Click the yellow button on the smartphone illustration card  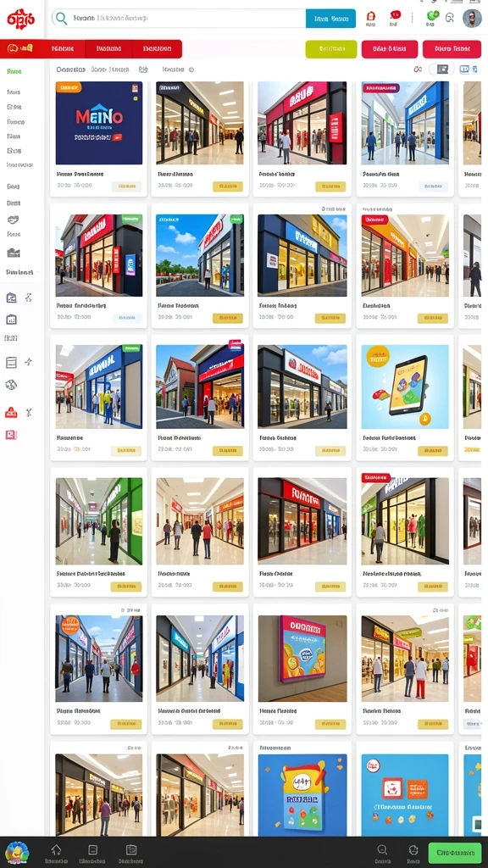click(433, 451)
